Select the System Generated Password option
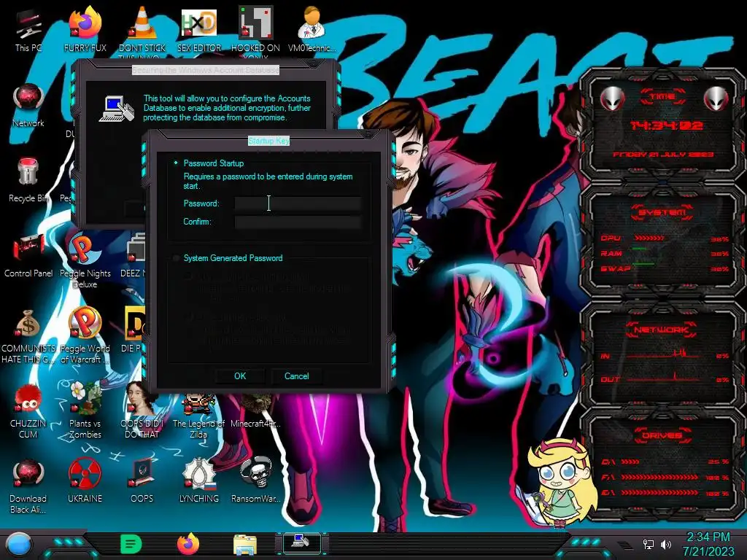 (176, 258)
